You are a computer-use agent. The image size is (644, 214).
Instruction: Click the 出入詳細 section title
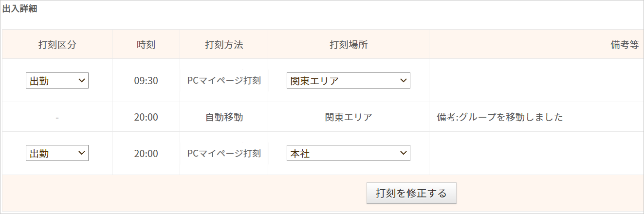tap(20, 9)
